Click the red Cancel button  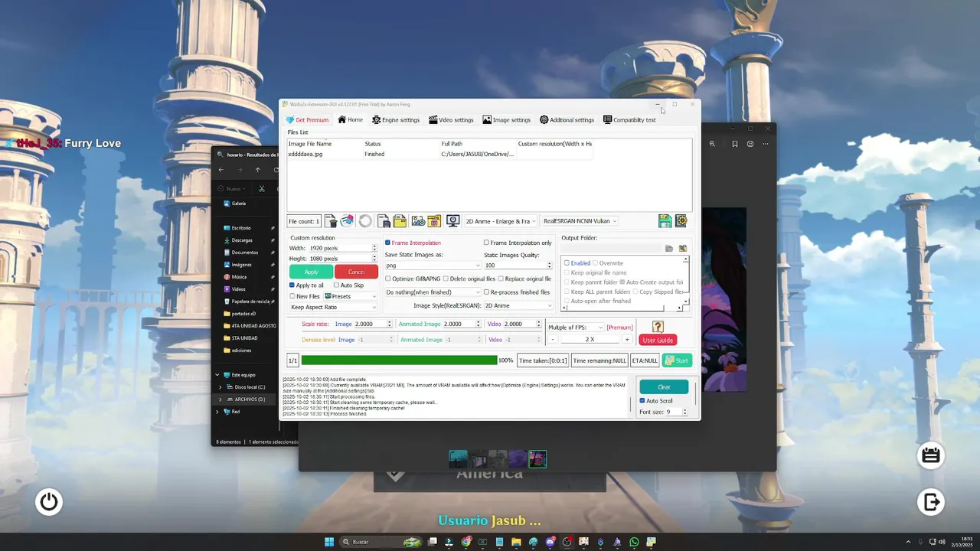tap(356, 272)
